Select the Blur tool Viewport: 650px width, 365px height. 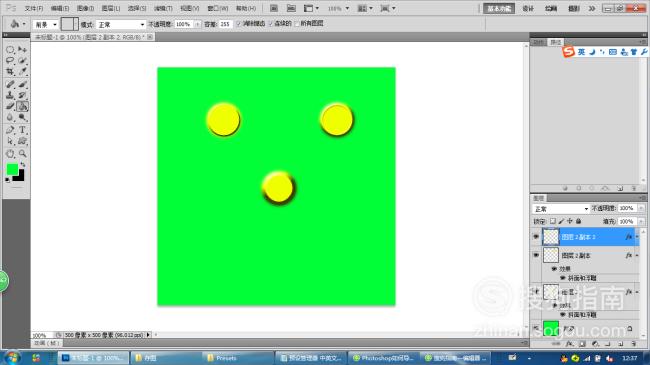tap(10, 118)
